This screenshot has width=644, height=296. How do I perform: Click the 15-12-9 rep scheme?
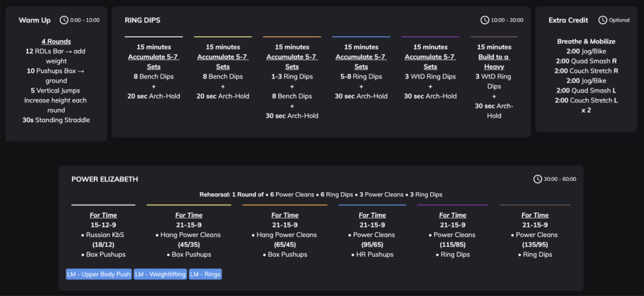pyautogui.click(x=103, y=225)
